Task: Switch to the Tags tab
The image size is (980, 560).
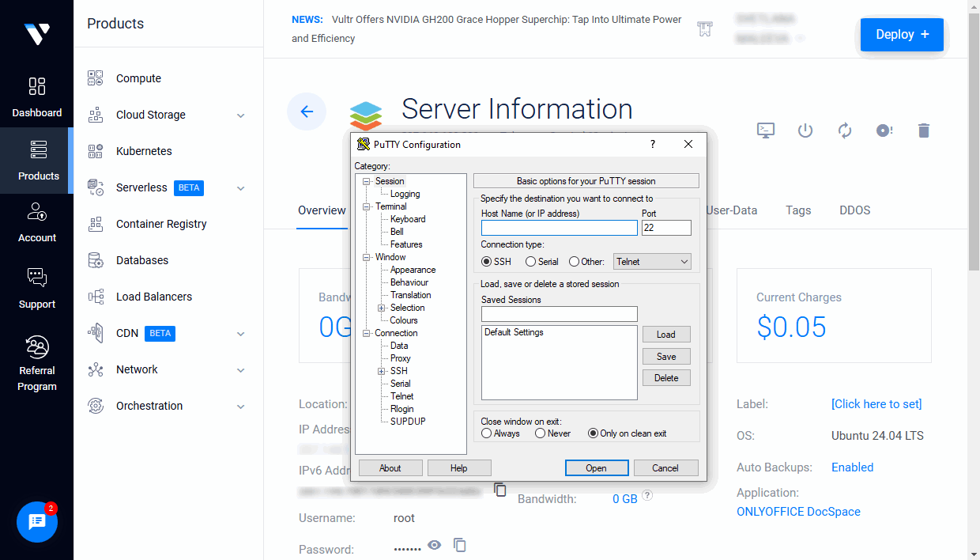Action: [798, 210]
